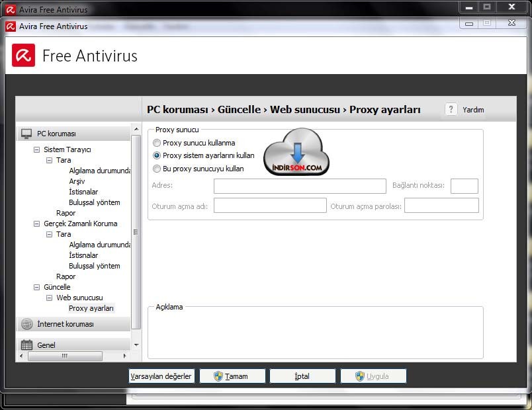Click into the Adres input field

coord(300,186)
